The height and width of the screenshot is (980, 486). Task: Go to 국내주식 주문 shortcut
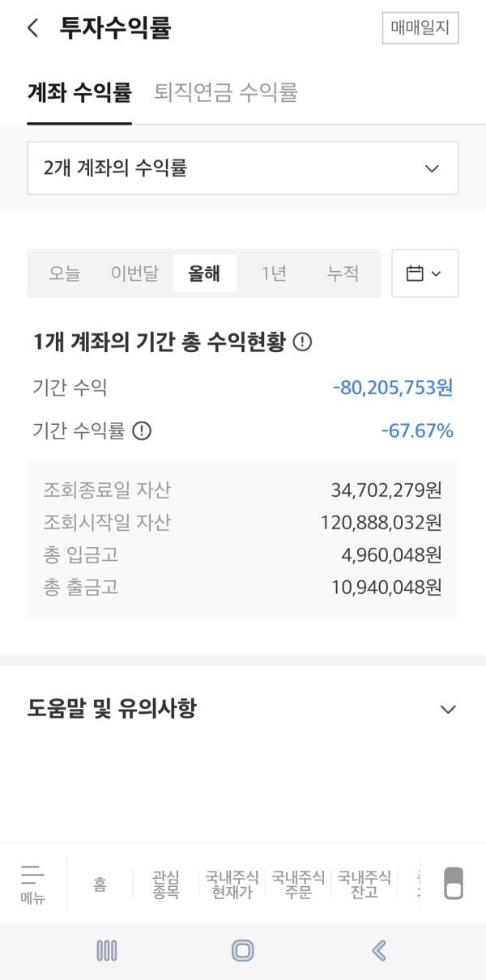tap(298, 885)
